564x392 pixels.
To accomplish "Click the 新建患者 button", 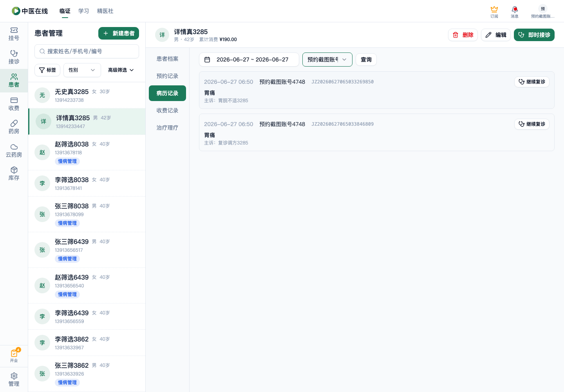I will tap(119, 33).
